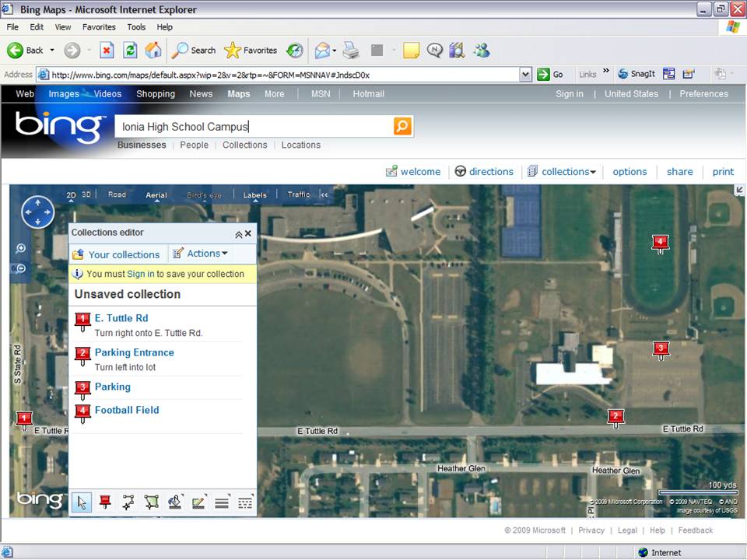Choose the draw path tool
The width and height of the screenshot is (747, 560).
[x=128, y=502]
